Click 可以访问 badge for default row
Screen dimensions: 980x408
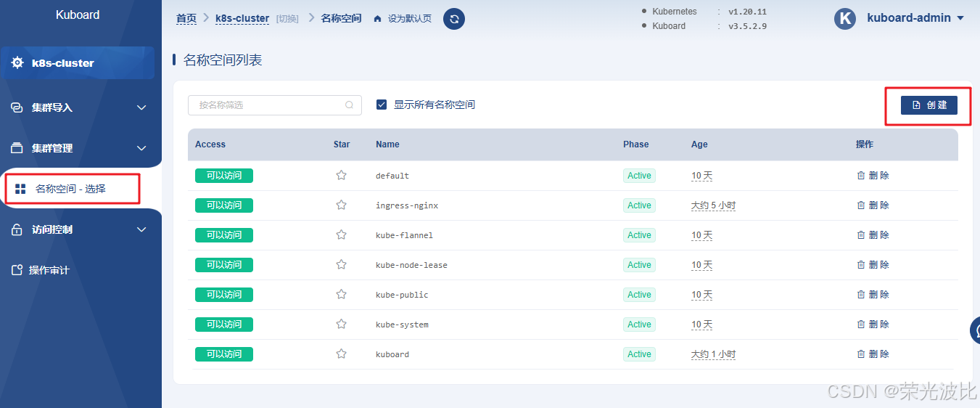[x=224, y=176]
